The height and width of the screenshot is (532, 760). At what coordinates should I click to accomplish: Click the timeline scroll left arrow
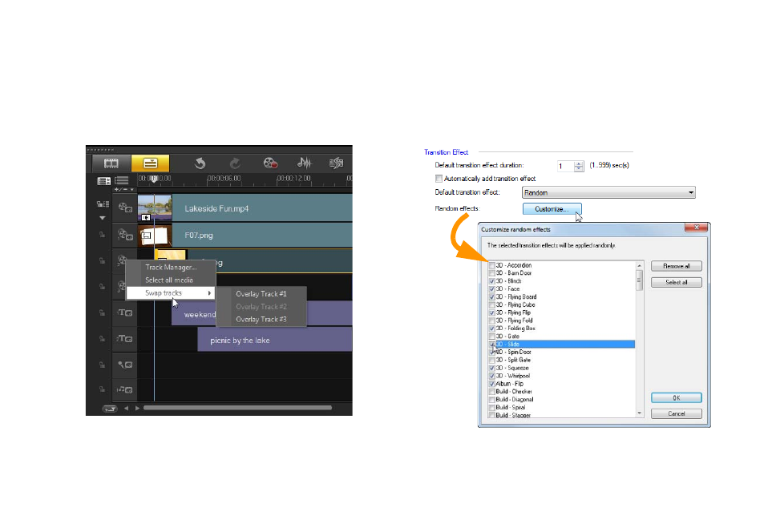(x=127, y=409)
